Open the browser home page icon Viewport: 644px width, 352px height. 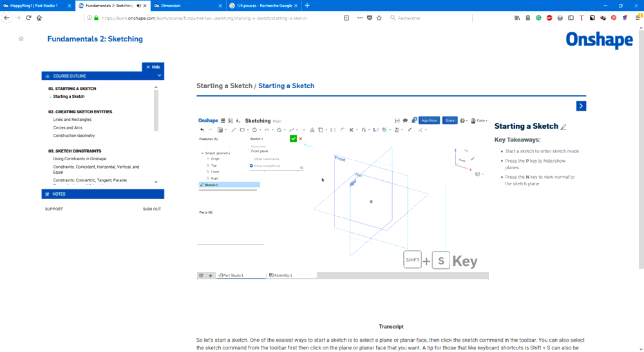[x=39, y=17]
